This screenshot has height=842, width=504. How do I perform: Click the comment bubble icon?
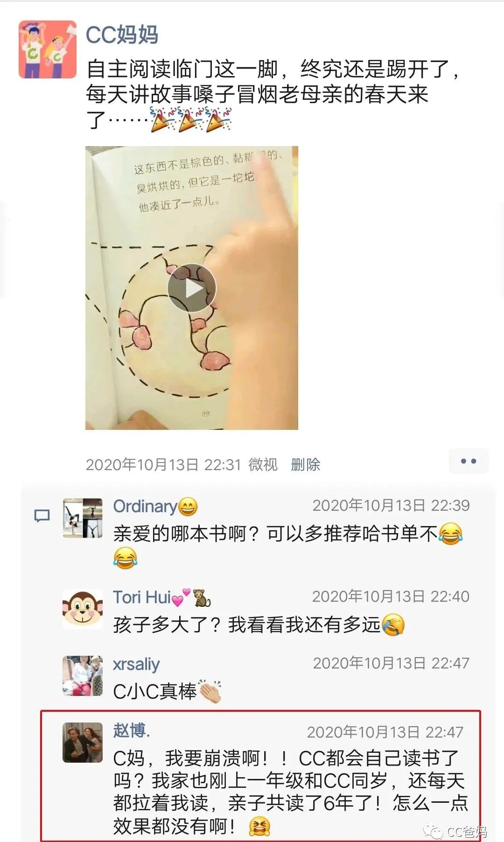coord(42,516)
